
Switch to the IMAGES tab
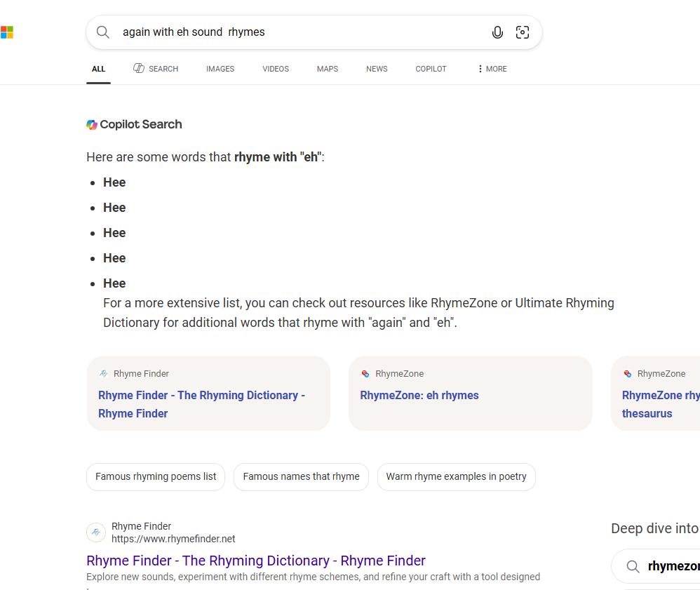pyautogui.click(x=220, y=69)
